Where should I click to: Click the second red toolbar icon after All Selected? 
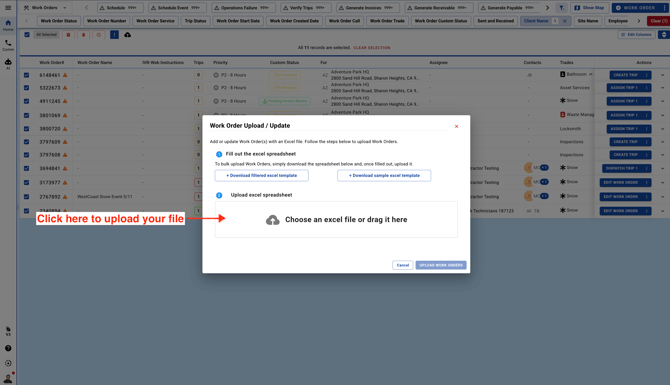coord(83,35)
